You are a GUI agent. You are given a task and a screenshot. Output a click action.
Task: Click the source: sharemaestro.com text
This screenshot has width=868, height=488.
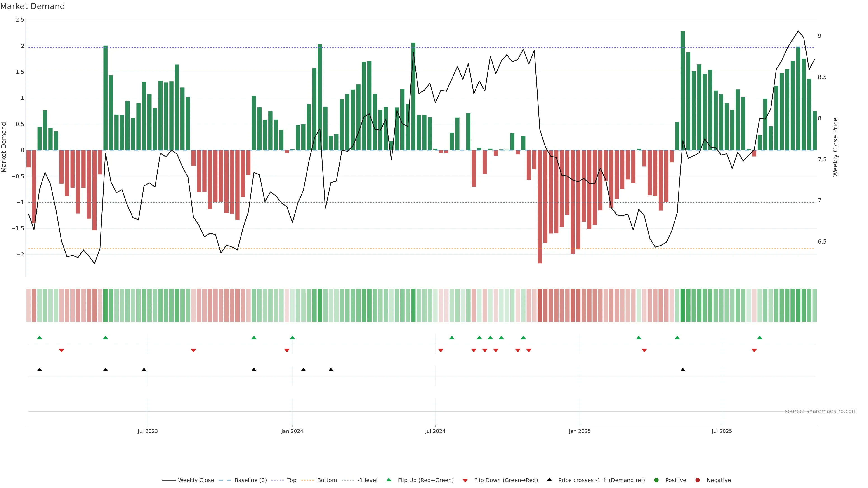(821, 411)
